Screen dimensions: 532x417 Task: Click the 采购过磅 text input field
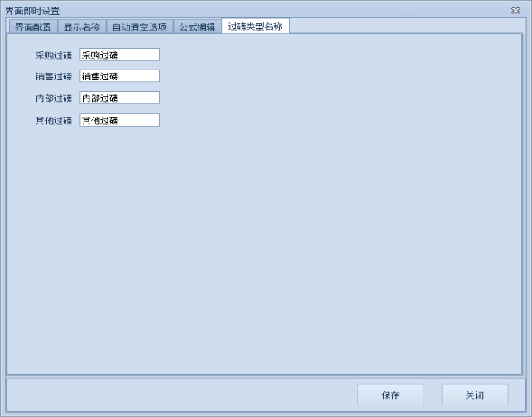coord(119,55)
